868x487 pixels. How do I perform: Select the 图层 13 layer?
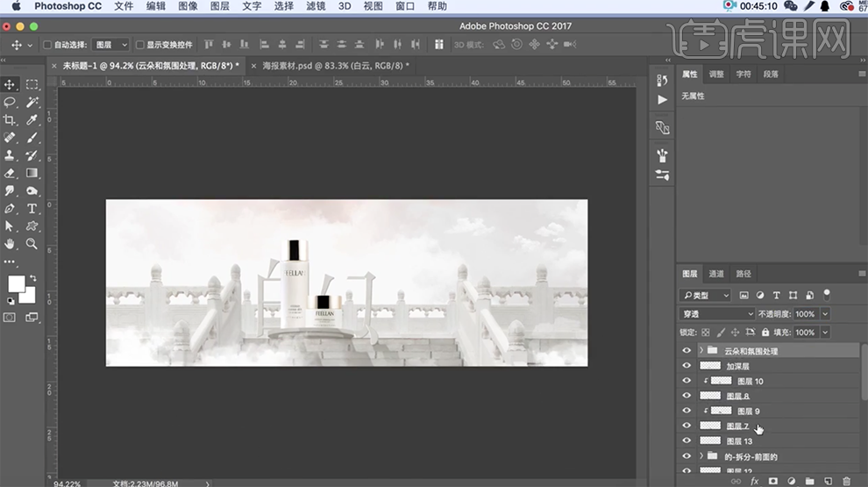(x=739, y=441)
